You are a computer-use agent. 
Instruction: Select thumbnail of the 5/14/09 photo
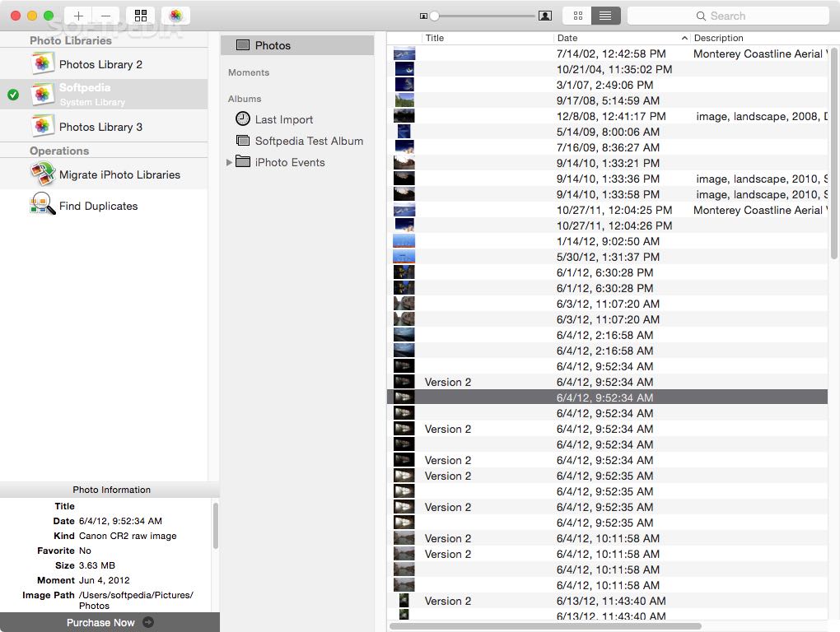pos(404,132)
